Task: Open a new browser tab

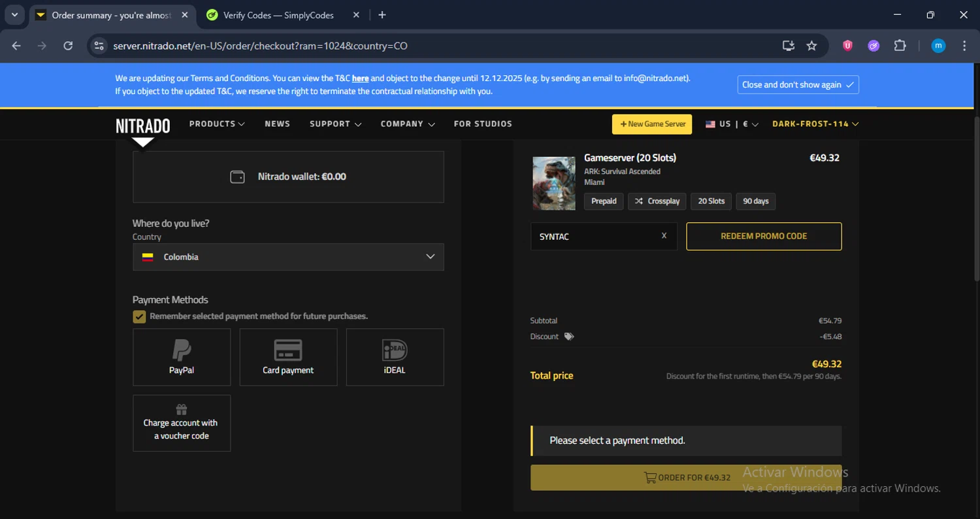Action: [382, 15]
